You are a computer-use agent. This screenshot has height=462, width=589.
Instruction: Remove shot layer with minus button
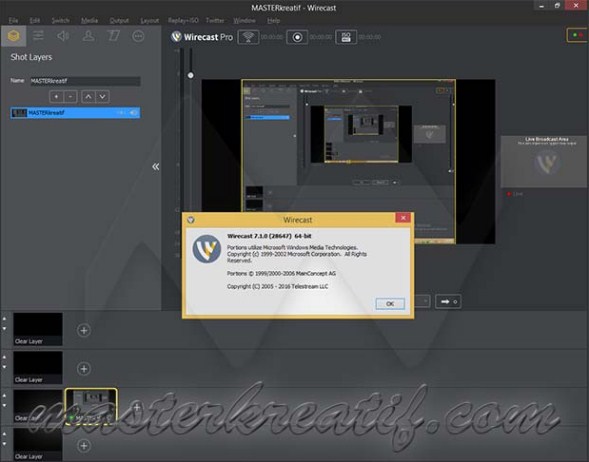click(x=70, y=97)
